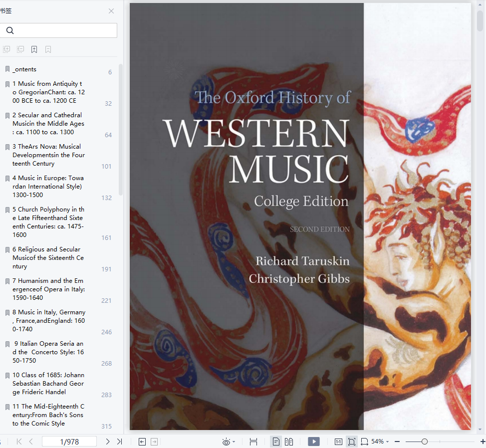Switch to single page view
The width and height of the screenshot is (486, 448).
[x=276, y=442]
